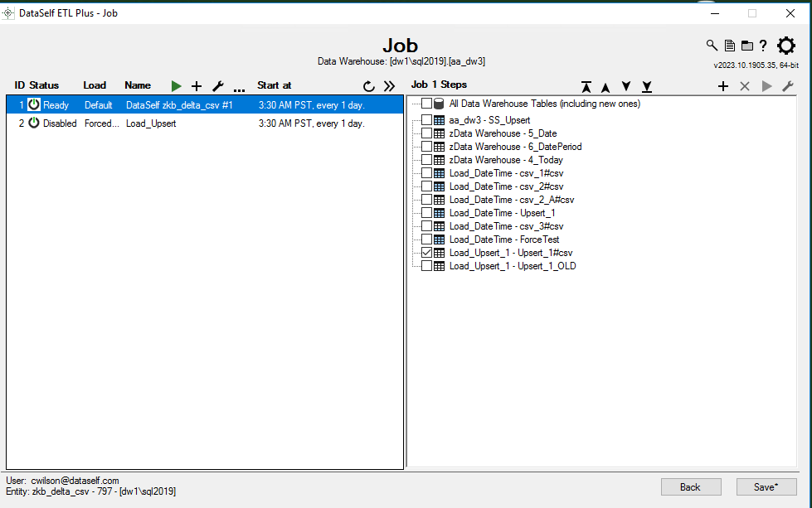Click the ellipsis dropdown in job list header
The width and height of the screenshot is (812, 508).
[239, 88]
